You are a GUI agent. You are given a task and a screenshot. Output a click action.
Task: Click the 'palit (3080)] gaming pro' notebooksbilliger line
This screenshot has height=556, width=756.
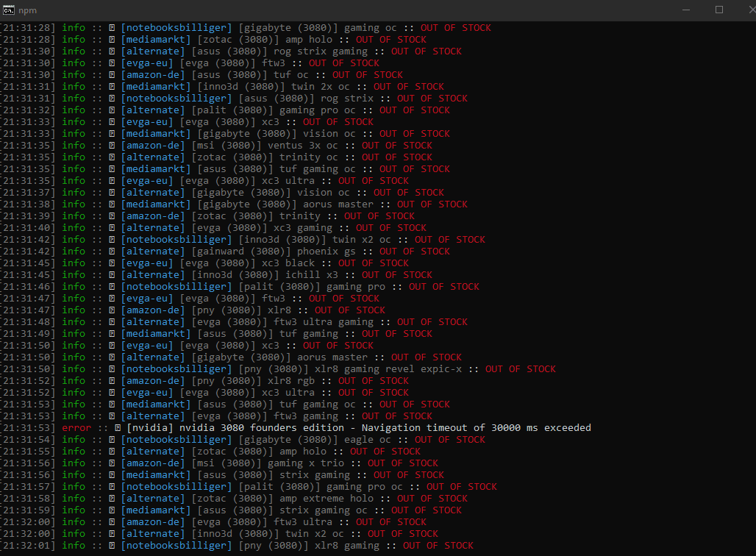(240, 287)
